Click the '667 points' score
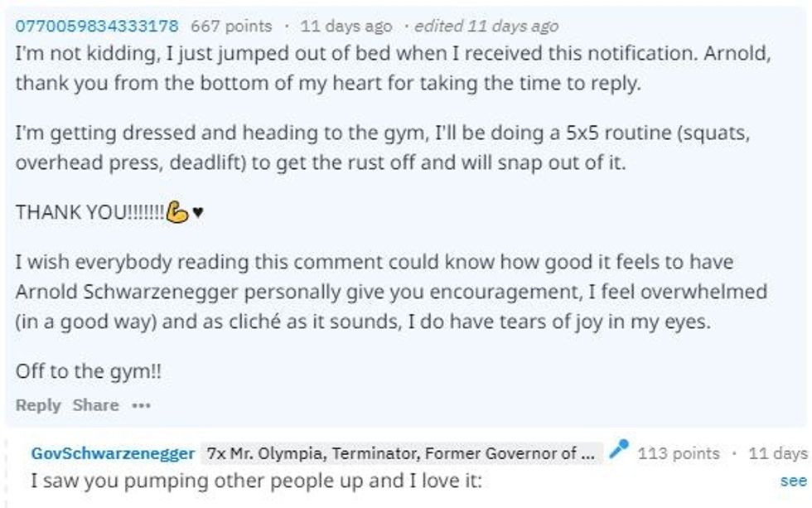812x508 pixels. (x=231, y=26)
